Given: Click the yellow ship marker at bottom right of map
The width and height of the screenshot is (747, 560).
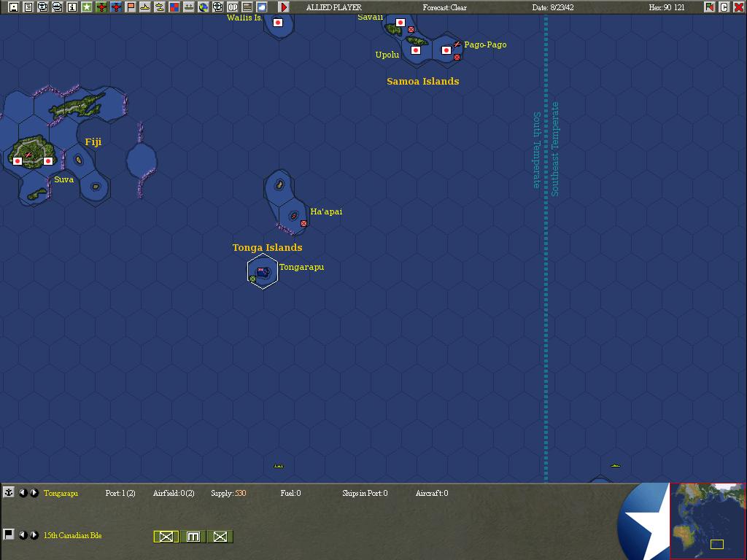Looking at the screenshot, I should (615, 465).
